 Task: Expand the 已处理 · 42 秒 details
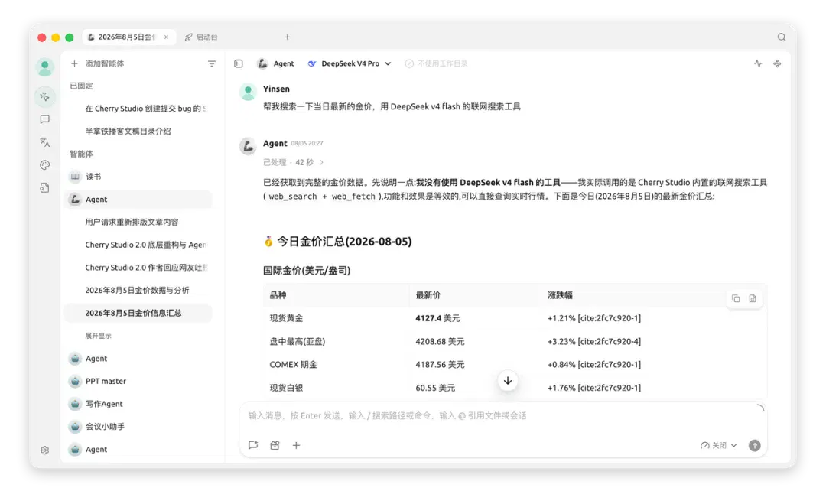click(x=294, y=162)
